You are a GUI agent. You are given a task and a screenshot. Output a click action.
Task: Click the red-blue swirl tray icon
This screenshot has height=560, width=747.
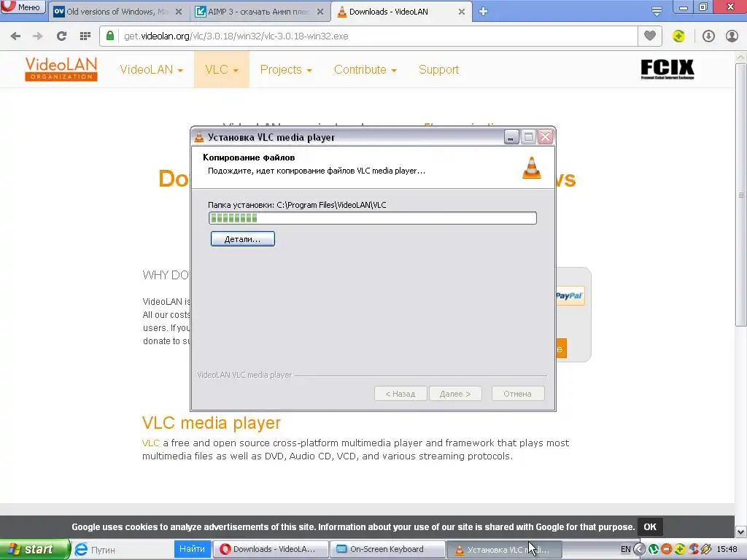[x=694, y=550]
